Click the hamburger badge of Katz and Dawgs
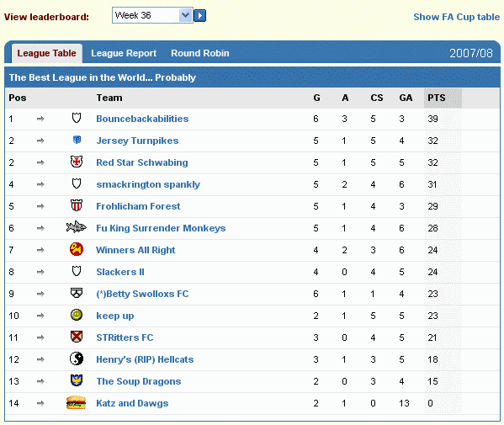Screen dimensions: 504x425 pos(77,402)
